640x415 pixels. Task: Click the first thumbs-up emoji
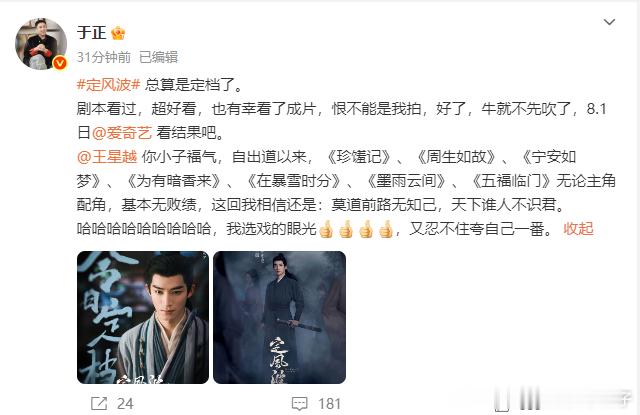[326, 229]
